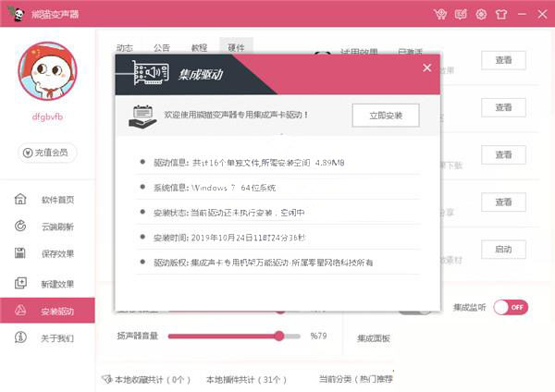The height and width of the screenshot is (392, 555).
Task: Click the 驱动版权 line in dialog
Action: [x=263, y=263]
